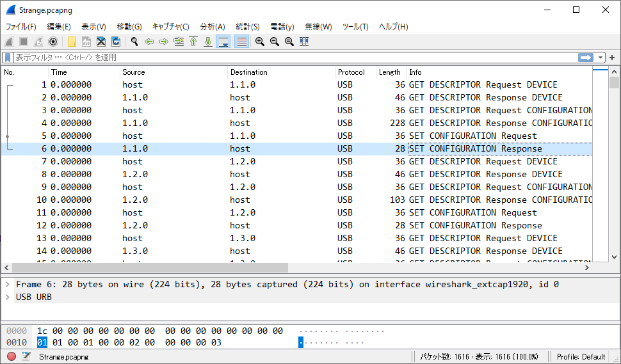Expand the Frame 6 details tree
Viewport: 621px width, 364px height.
click(8, 285)
